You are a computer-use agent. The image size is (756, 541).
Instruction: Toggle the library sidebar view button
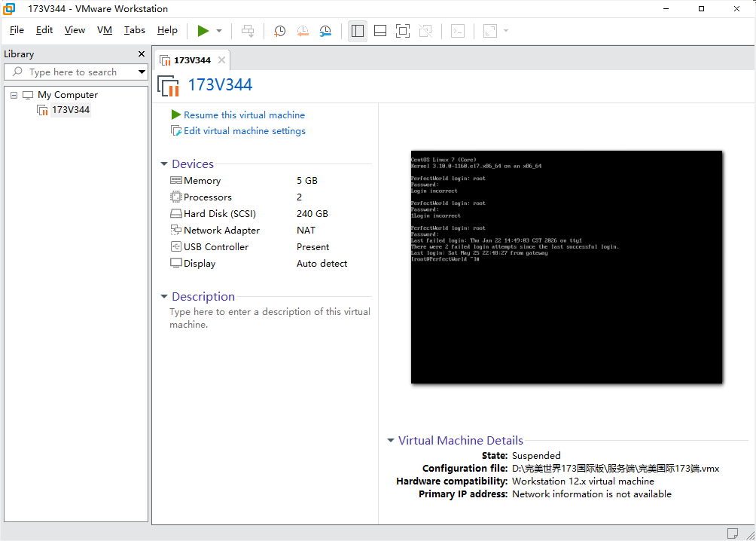point(357,31)
